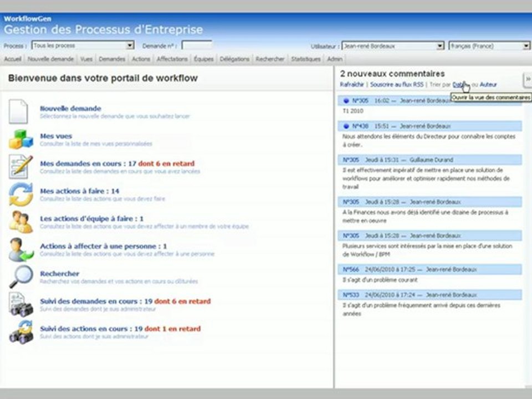Click the person with green arrow icon
Viewport: 532px width, 399px height.
(21, 250)
